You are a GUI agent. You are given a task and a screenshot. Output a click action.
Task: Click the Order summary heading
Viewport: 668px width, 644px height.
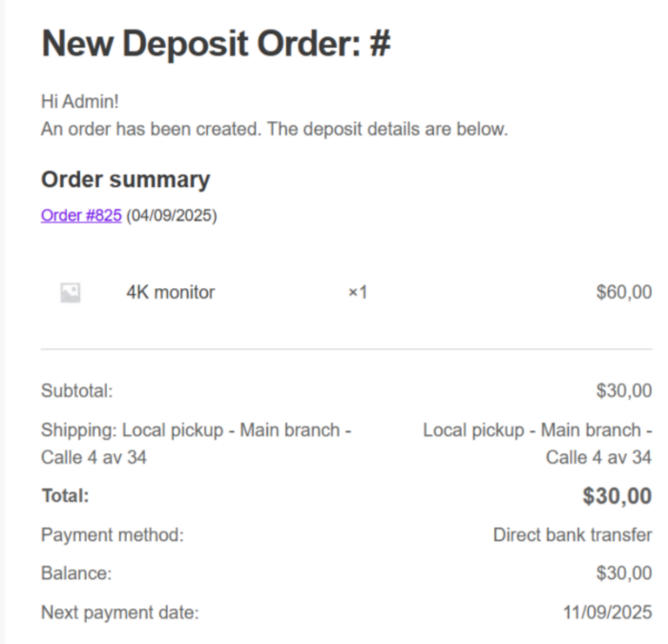pyautogui.click(x=125, y=179)
